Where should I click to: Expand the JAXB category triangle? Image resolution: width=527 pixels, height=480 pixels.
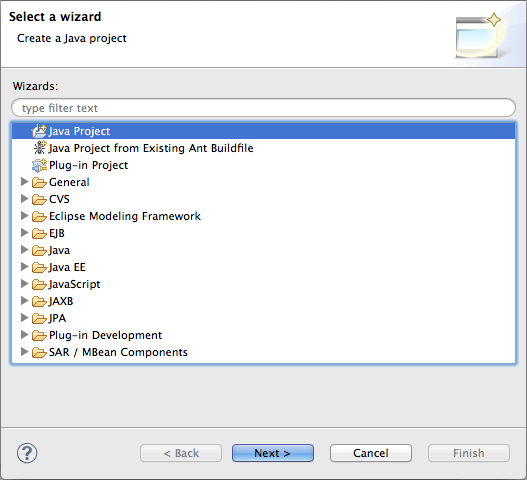pos(24,301)
